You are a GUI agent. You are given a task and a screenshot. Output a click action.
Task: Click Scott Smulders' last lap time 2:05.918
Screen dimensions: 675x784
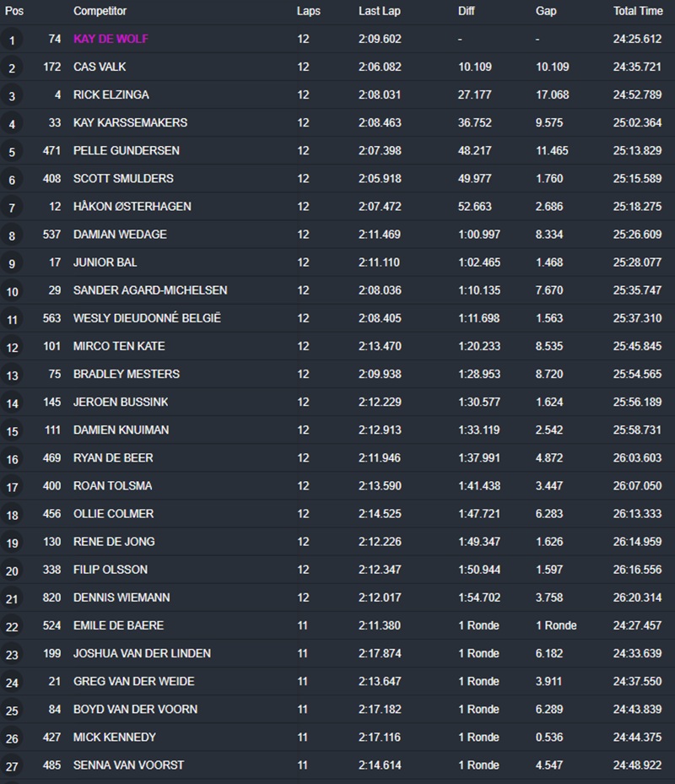(379, 178)
